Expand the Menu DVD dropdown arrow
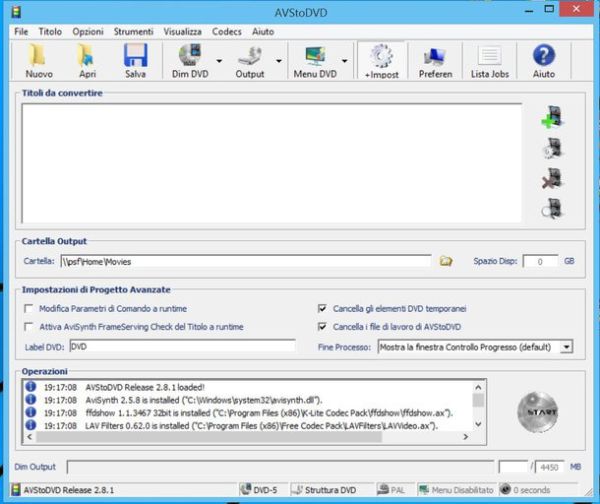The image size is (600, 504). coord(345,60)
